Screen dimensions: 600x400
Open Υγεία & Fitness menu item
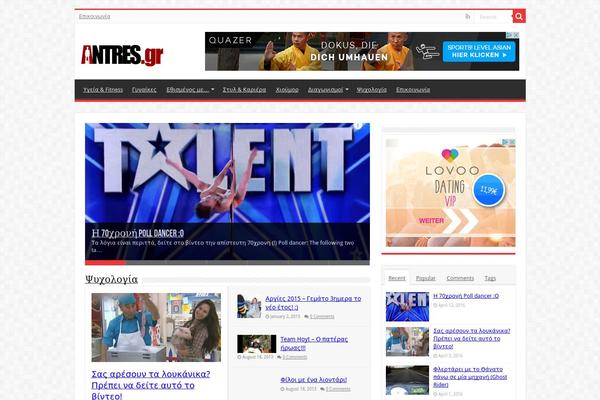(103, 90)
